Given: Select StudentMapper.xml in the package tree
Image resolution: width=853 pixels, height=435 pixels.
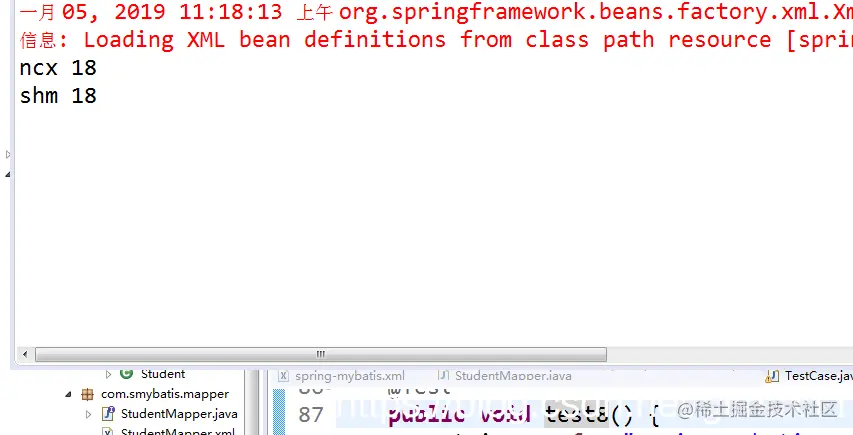Looking at the screenshot, I should point(178,431).
